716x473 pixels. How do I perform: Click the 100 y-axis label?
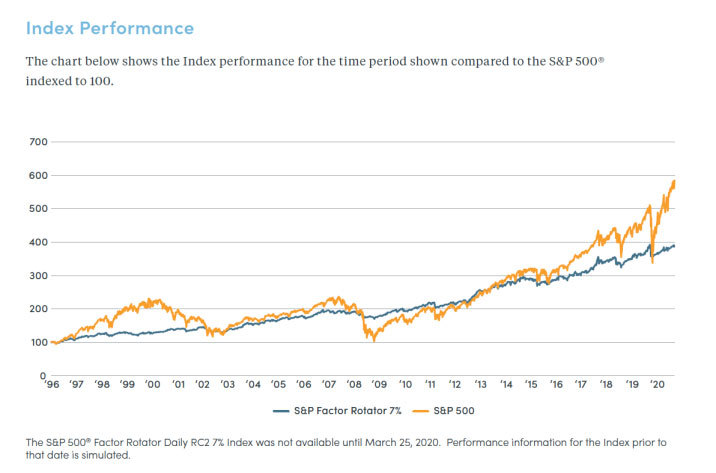point(40,343)
